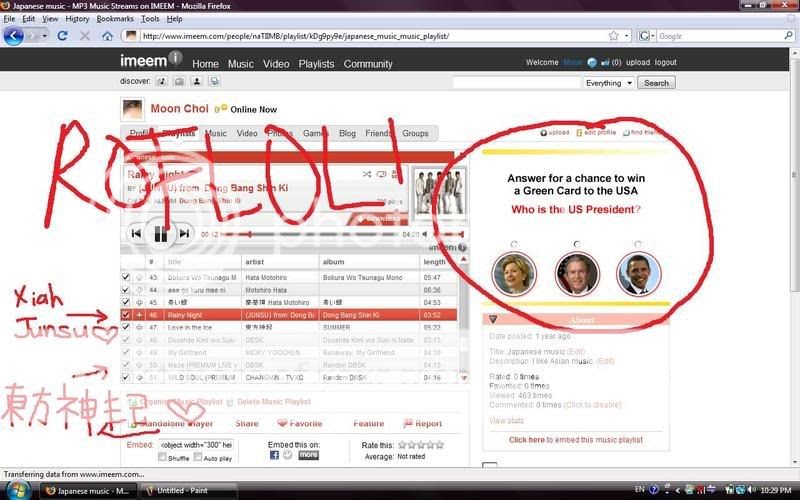Switch to the Groups profile tab
This screenshot has width=800, height=500.
pos(415,133)
